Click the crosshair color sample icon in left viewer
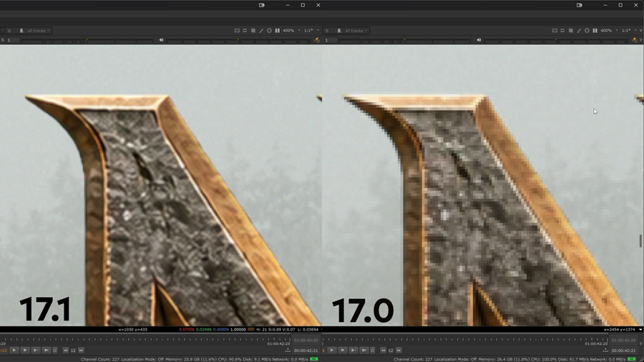The image size is (644, 362). 270,30
